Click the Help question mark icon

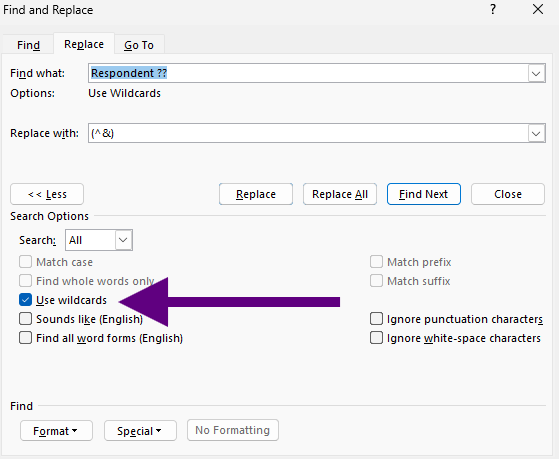tap(493, 9)
